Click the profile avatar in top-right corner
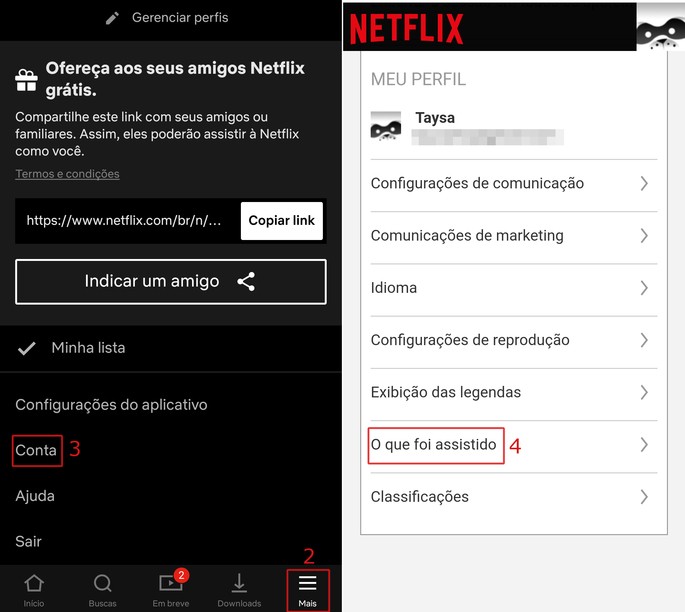685x612 pixels. 660,27
